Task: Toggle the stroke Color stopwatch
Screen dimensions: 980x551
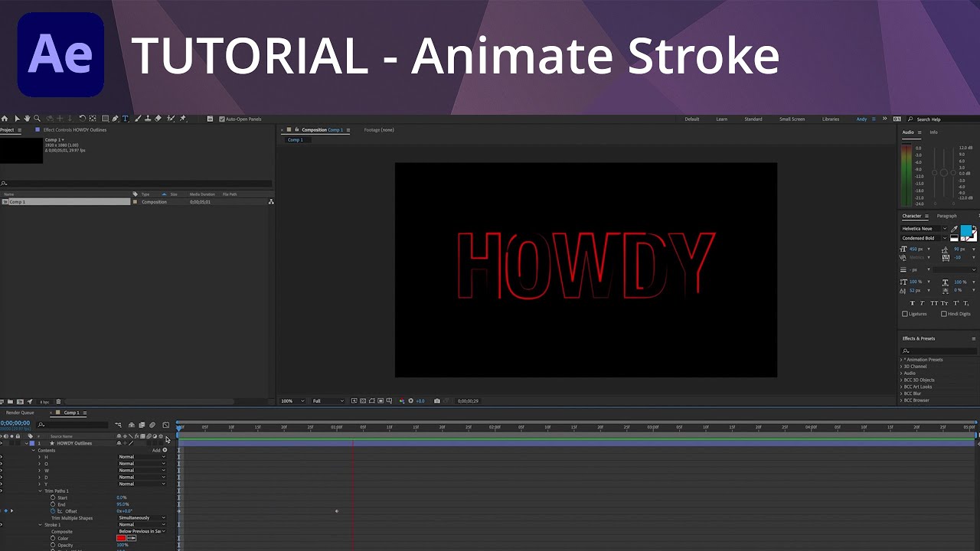Action: click(x=53, y=538)
